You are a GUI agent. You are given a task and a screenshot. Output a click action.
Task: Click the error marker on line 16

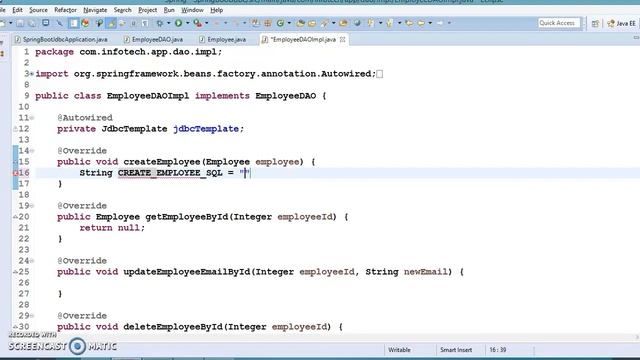15,173
